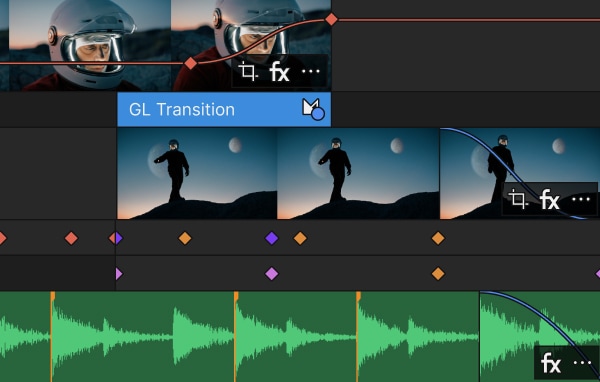Viewport: 600px width, 382px height.
Task: Select the orange keyframe right of purple in upper row
Action: pos(300,238)
